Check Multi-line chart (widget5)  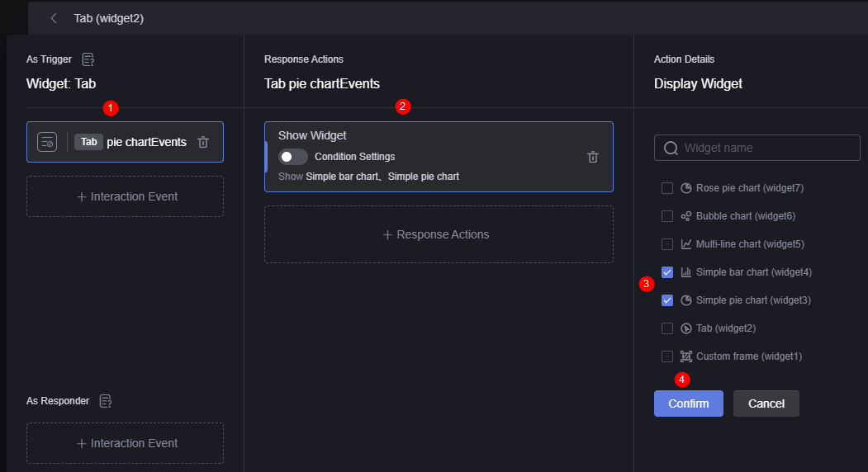[x=667, y=244]
